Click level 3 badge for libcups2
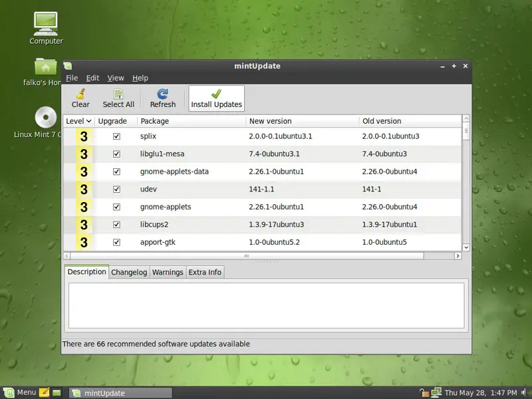 [84, 225]
